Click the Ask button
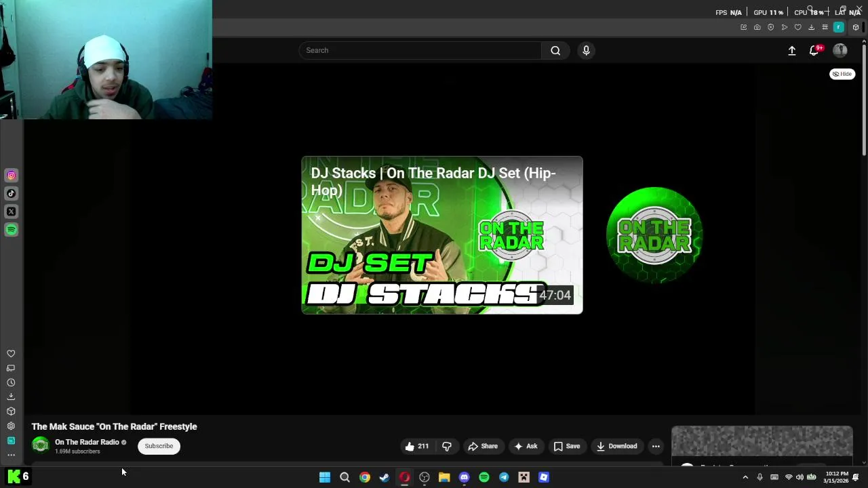Viewport: 868px width, 488px height. click(x=526, y=446)
